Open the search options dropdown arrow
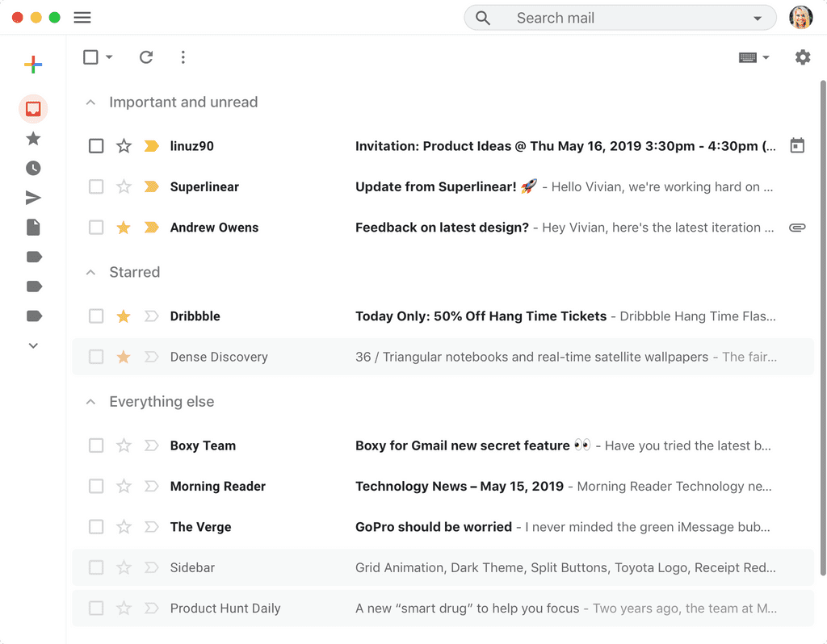Image resolution: width=827 pixels, height=644 pixels. pos(758,18)
